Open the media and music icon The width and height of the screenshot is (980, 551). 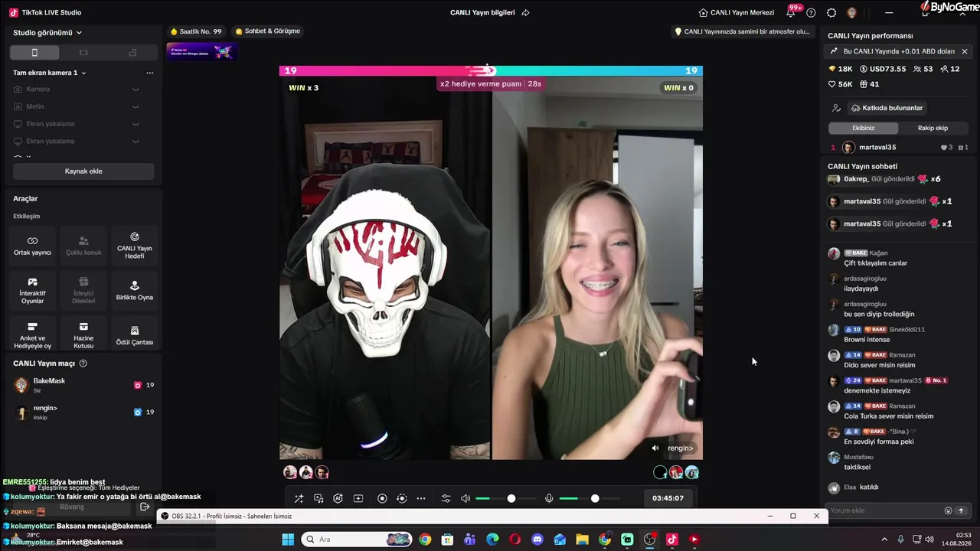click(318, 498)
